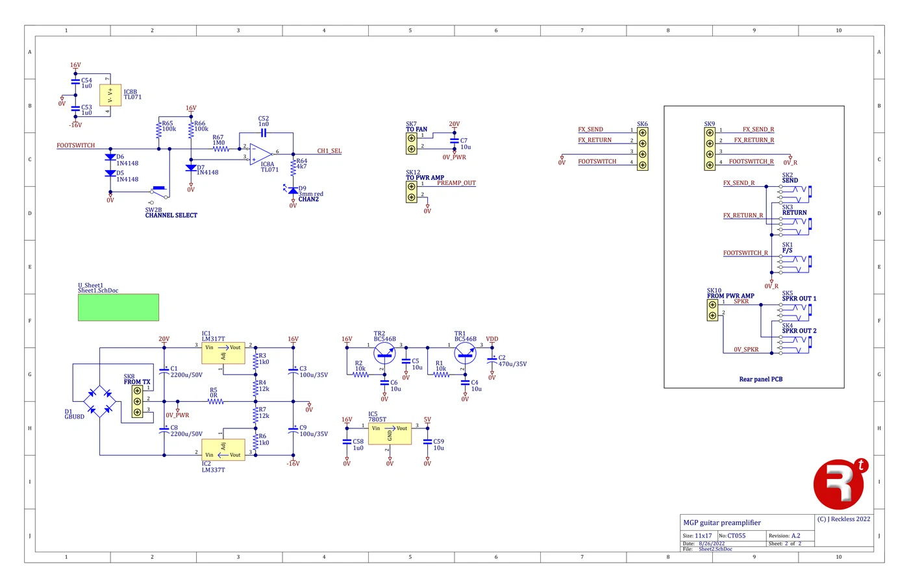This screenshot has width=909, height=588.
Task: Select the D1 GBU8D bridge rectifier
Action: [x=100, y=401]
